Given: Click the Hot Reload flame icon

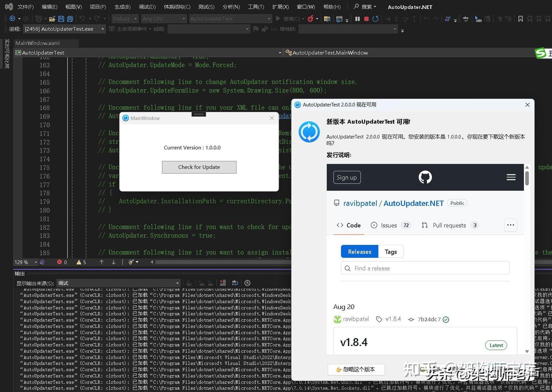Looking at the screenshot, I should click(310, 18).
